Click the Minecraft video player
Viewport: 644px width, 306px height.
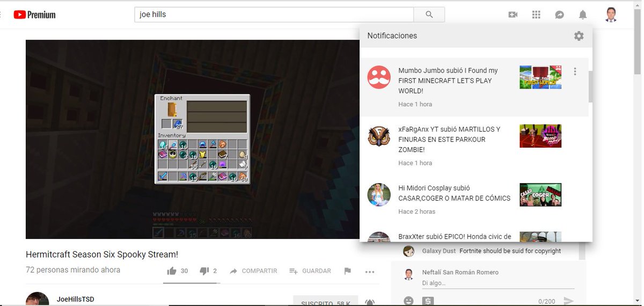(x=193, y=139)
